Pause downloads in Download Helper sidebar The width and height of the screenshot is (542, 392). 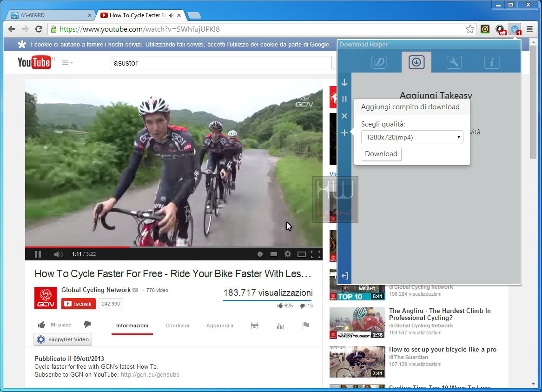pos(344,99)
